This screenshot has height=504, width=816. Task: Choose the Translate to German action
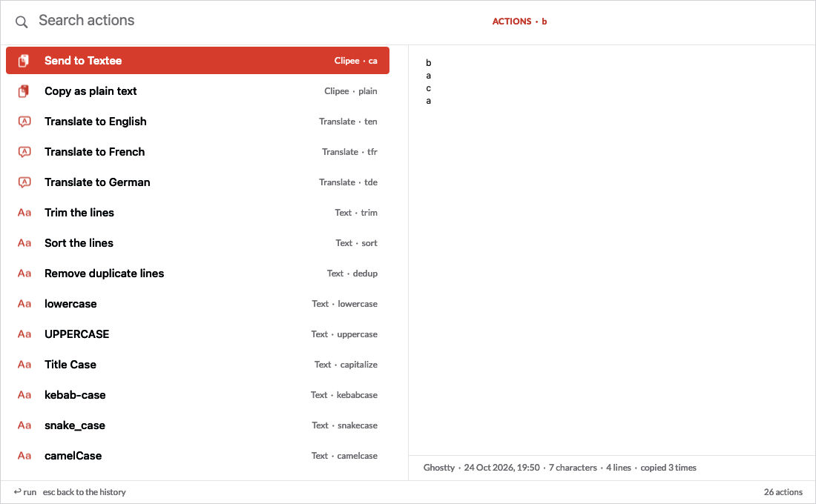pos(197,182)
